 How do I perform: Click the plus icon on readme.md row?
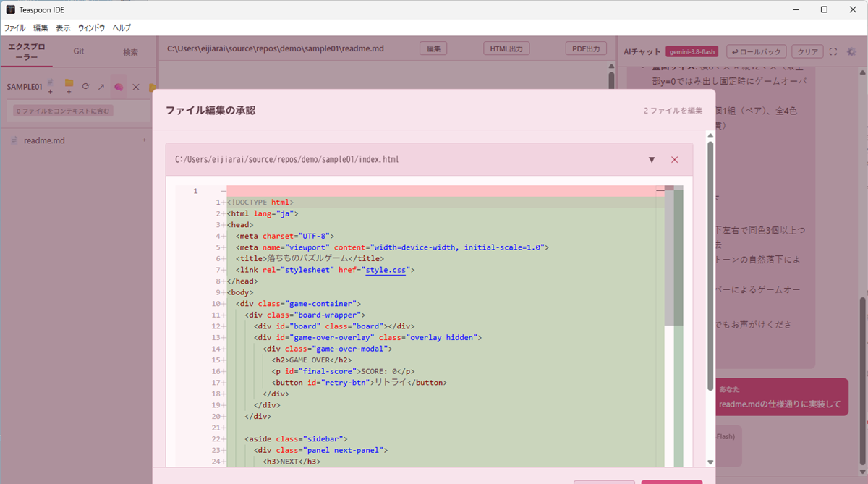coord(144,140)
